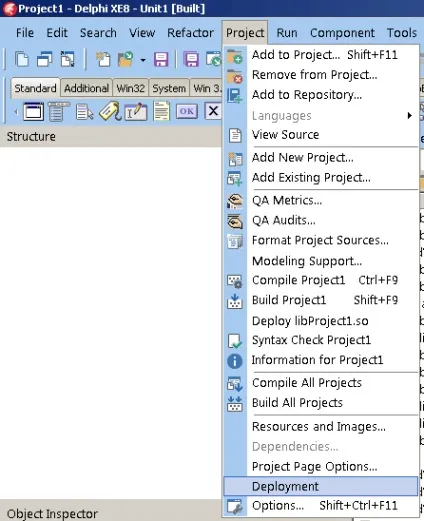This screenshot has height=521, width=424.
Task: Open the Edit menu
Action: (x=57, y=33)
